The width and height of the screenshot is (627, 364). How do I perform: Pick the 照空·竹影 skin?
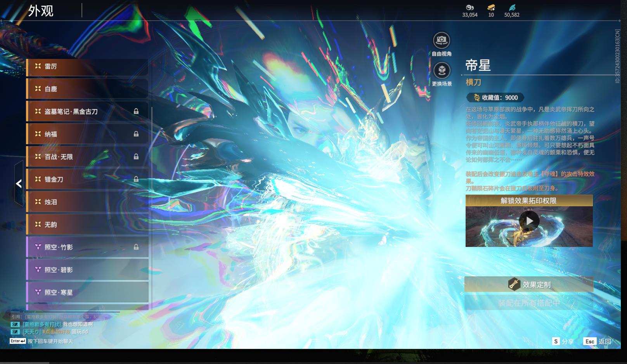[88, 247]
